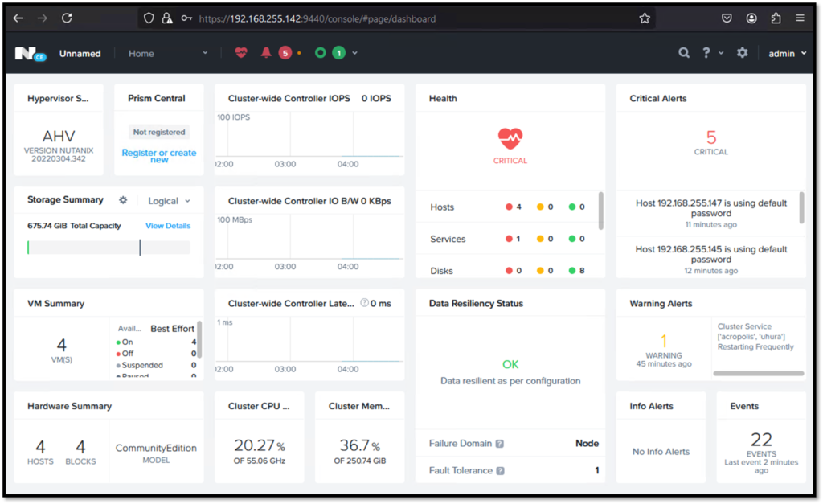Image resolution: width=823 pixels, height=504 pixels.
Task: Click the Nutanix CE logo
Action: pos(31,54)
